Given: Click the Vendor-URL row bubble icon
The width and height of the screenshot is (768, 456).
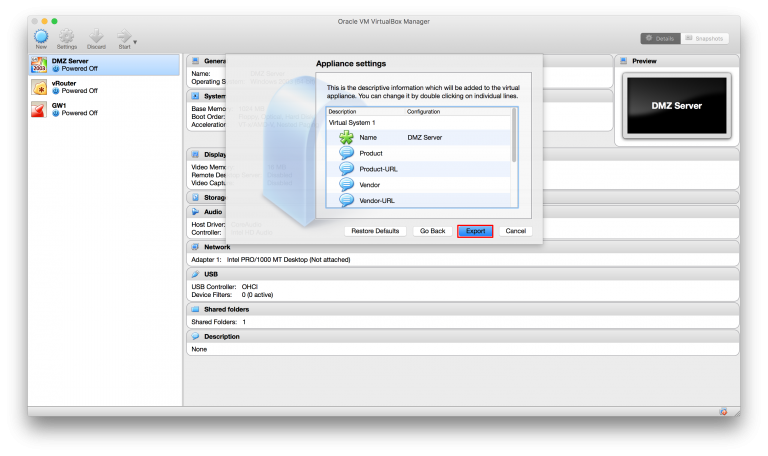Looking at the screenshot, I should point(346,200).
